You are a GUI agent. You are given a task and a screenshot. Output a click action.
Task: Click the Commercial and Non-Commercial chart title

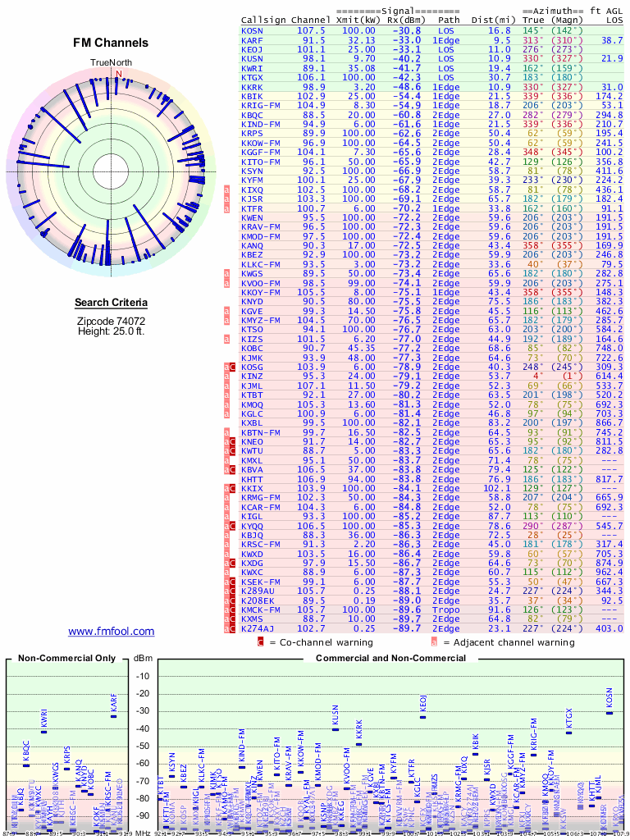(391, 658)
